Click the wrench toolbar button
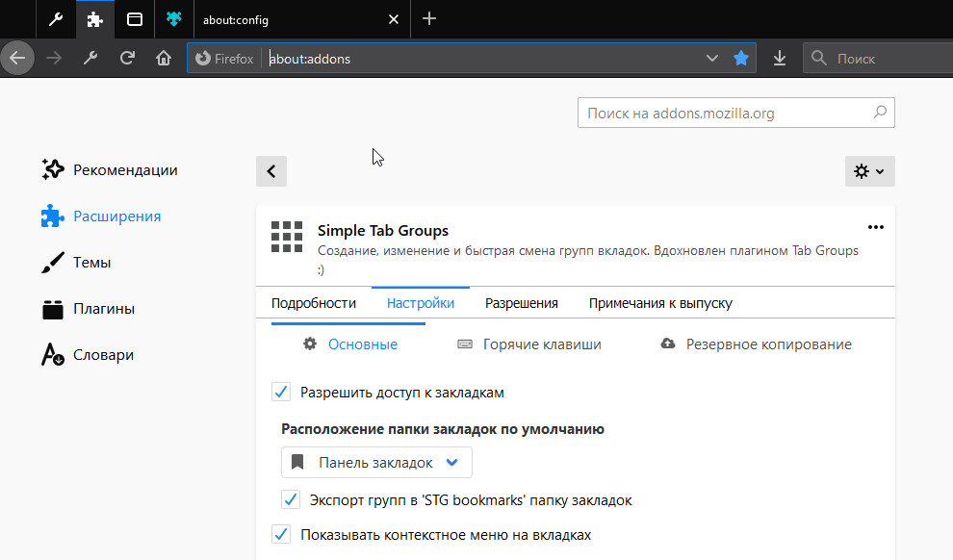The height and width of the screenshot is (560, 953). point(90,59)
